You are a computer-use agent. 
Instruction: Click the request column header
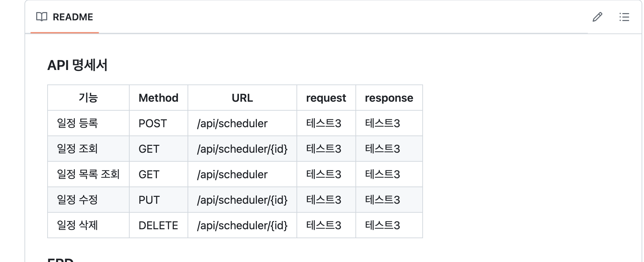(x=326, y=98)
